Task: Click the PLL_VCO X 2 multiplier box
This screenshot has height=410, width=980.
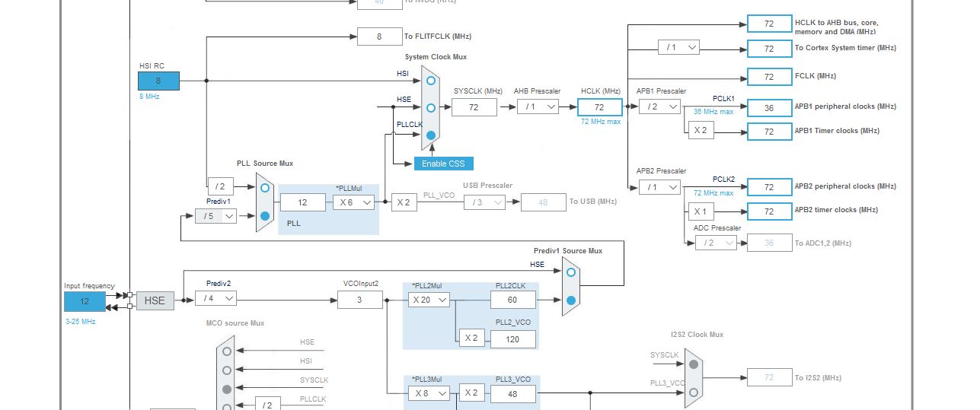Action: tap(404, 202)
